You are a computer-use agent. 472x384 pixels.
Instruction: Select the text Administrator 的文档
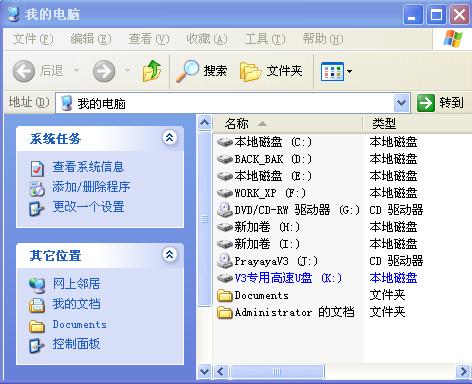click(294, 312)
